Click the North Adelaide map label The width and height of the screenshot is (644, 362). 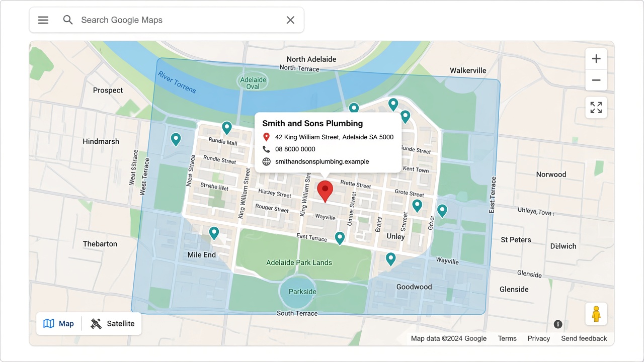point(311,59)
